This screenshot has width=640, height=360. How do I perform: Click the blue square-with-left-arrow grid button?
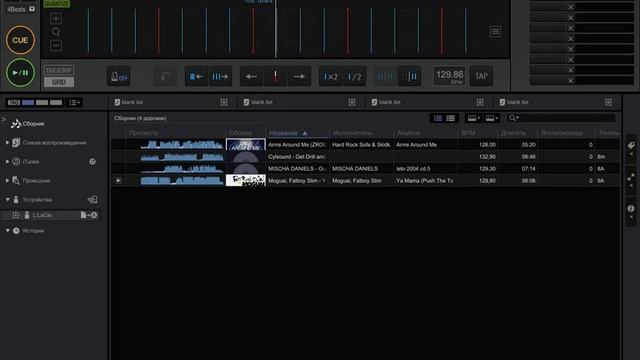tap(196, 76)
